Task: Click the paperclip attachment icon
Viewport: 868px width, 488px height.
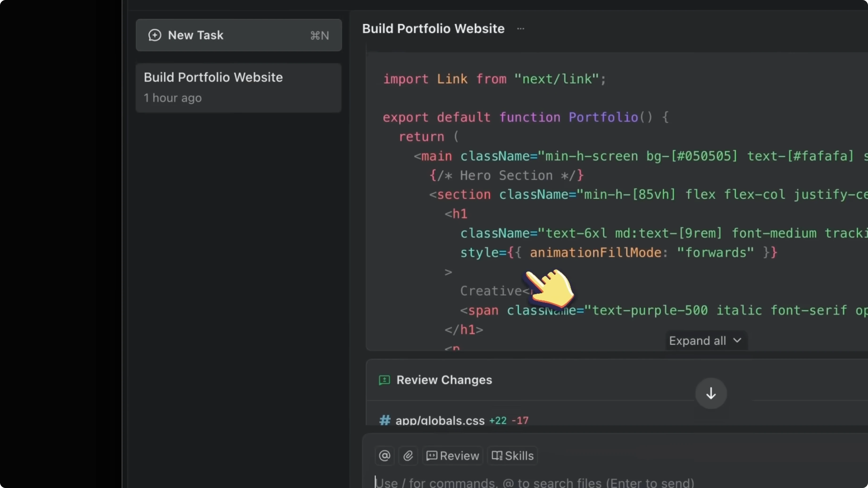Action: click(408, 456)
